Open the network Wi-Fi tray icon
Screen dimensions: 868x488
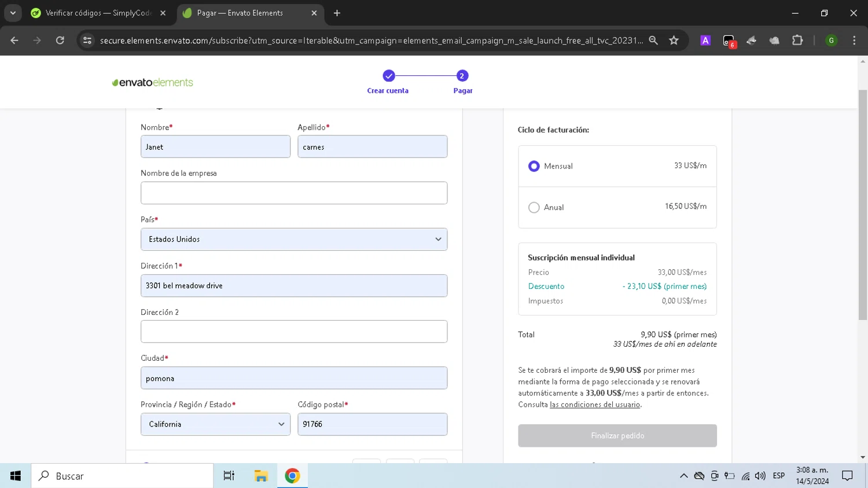(745, 476)
